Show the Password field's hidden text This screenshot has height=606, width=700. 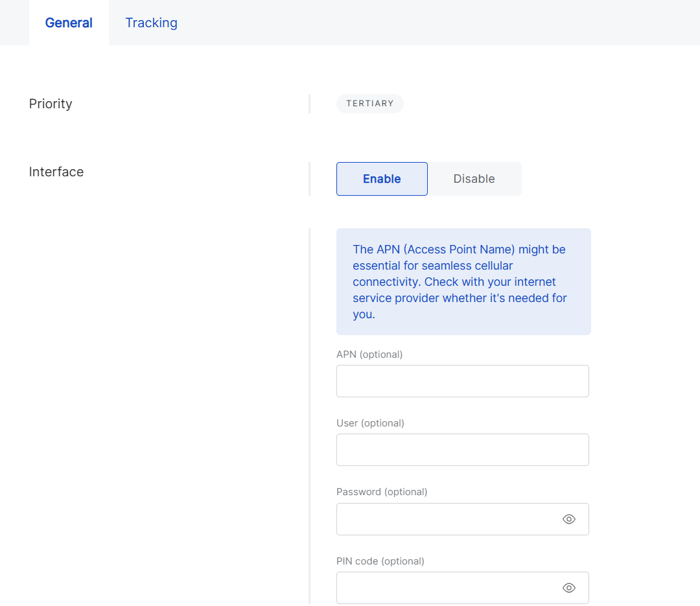(x=569, y=519)
